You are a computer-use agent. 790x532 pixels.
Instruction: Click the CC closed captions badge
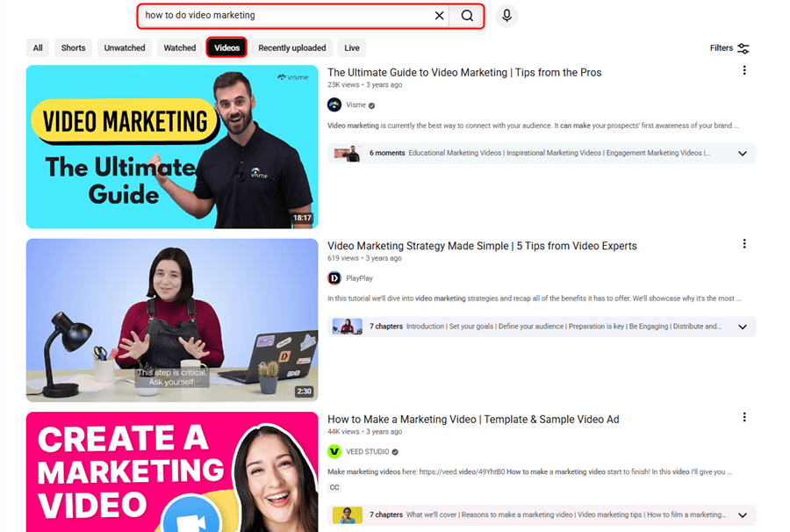pos(334,488)
